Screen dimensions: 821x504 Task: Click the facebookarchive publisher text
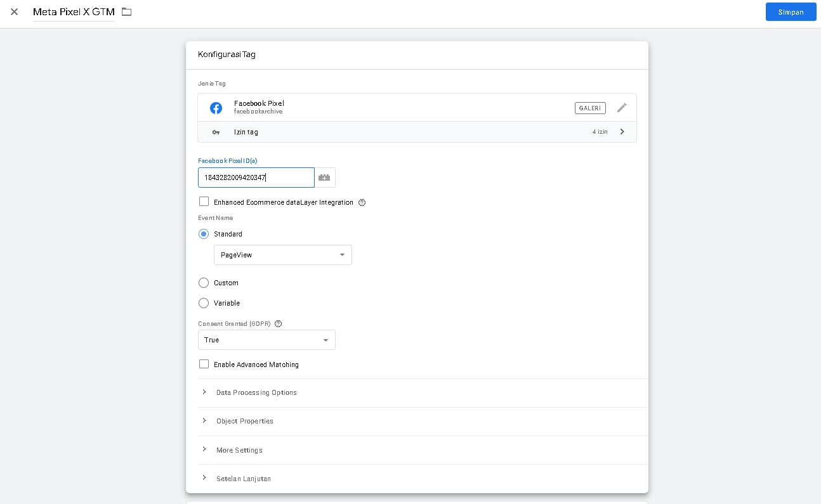(x=258, y=112)
